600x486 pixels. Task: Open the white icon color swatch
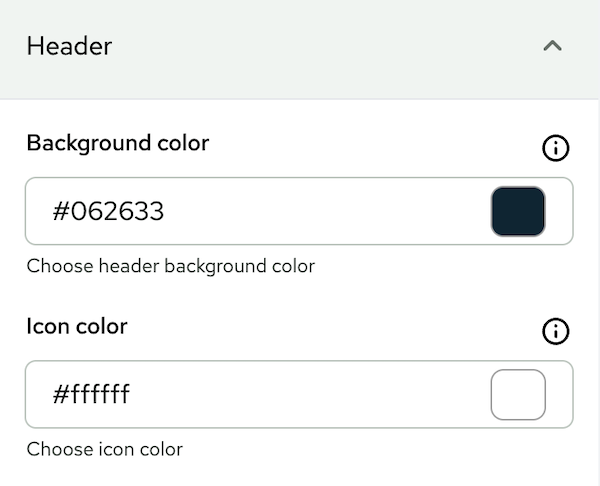click(x=518, y=395)
